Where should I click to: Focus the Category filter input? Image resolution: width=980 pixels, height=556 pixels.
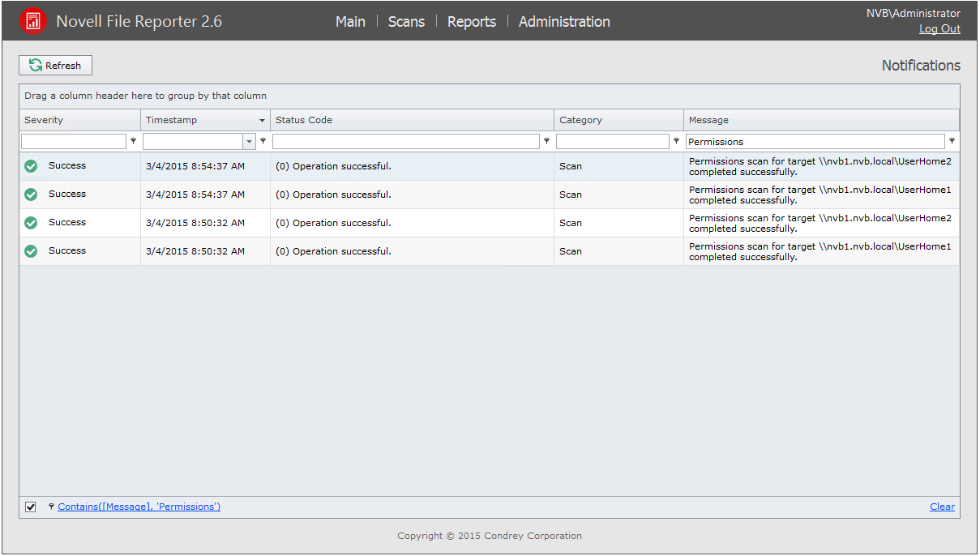613,142
